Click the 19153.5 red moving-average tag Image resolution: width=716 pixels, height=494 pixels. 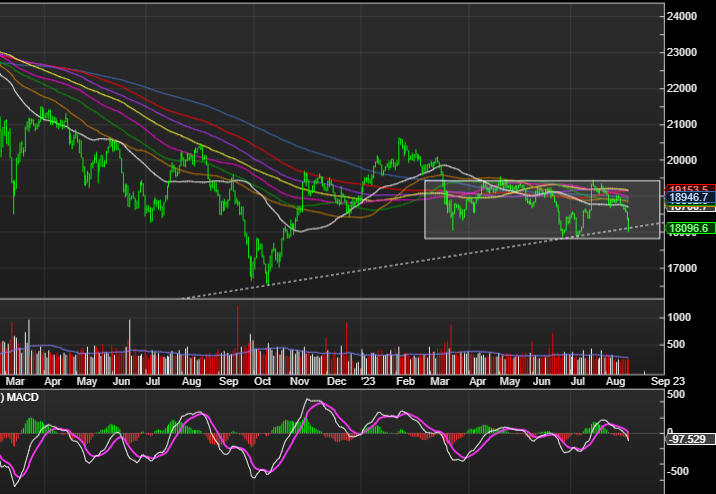point(690,189)
